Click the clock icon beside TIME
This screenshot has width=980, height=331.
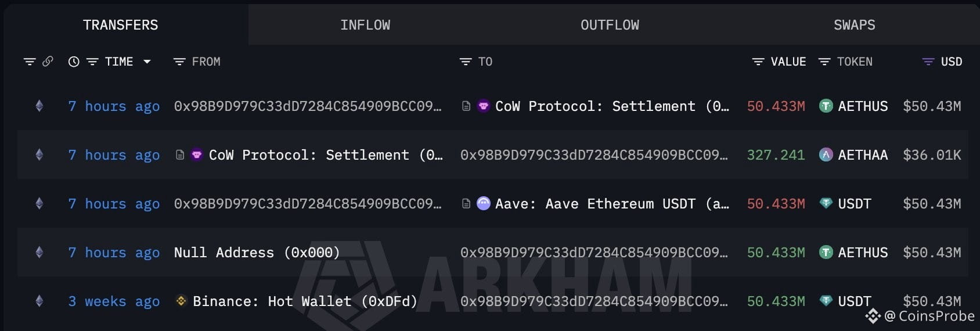[74, 62]
